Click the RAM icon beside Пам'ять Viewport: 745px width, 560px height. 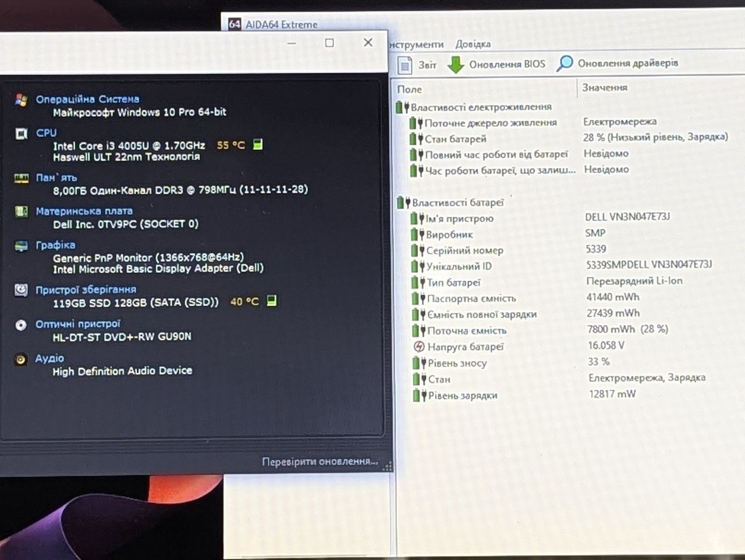(22, 178)
